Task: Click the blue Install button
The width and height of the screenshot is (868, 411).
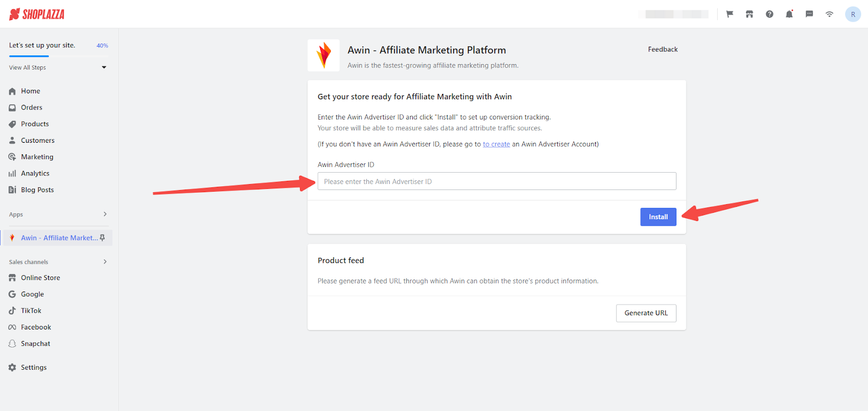Action: [658, 217]
